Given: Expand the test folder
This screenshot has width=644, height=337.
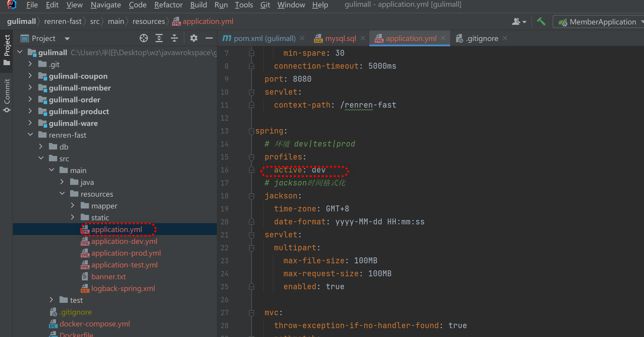Looking at the screenshot, I should click(52, 300).
